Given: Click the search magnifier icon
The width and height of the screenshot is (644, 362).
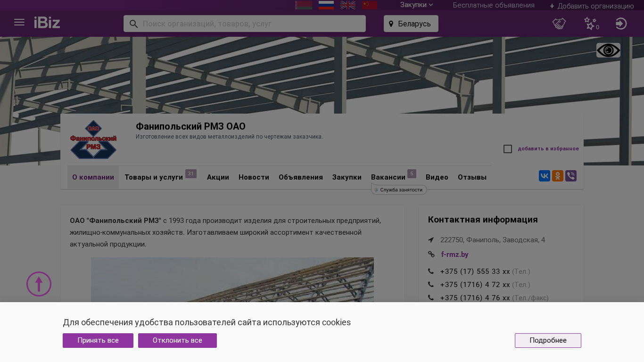Looking at the screenshot, I should pyautogui.click(x=133, y=24).
